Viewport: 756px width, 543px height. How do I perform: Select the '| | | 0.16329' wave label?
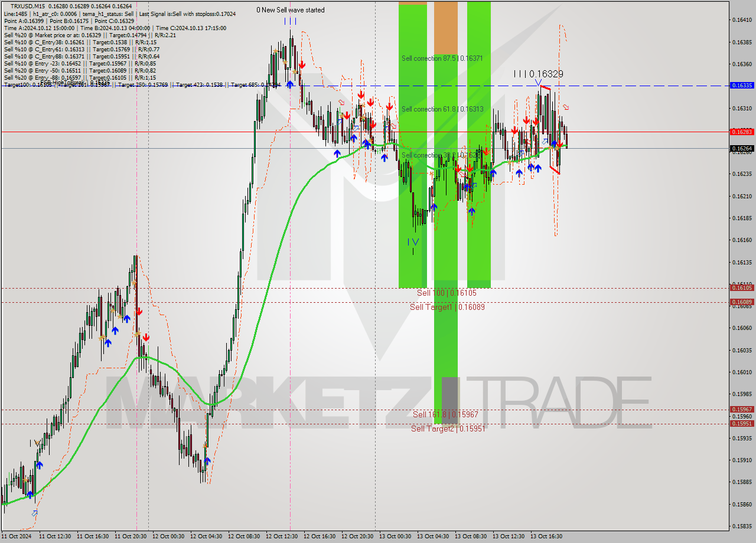coord(538,74)
